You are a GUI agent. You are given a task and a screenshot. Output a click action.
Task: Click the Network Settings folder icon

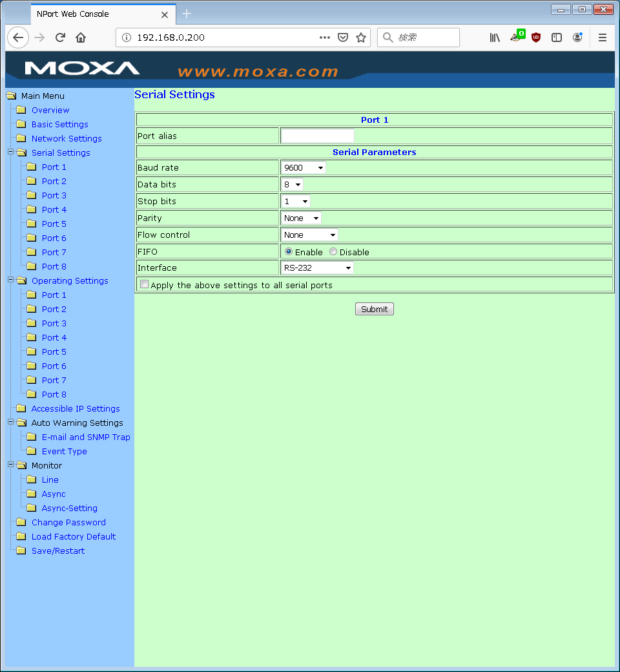tap(21, 138)
